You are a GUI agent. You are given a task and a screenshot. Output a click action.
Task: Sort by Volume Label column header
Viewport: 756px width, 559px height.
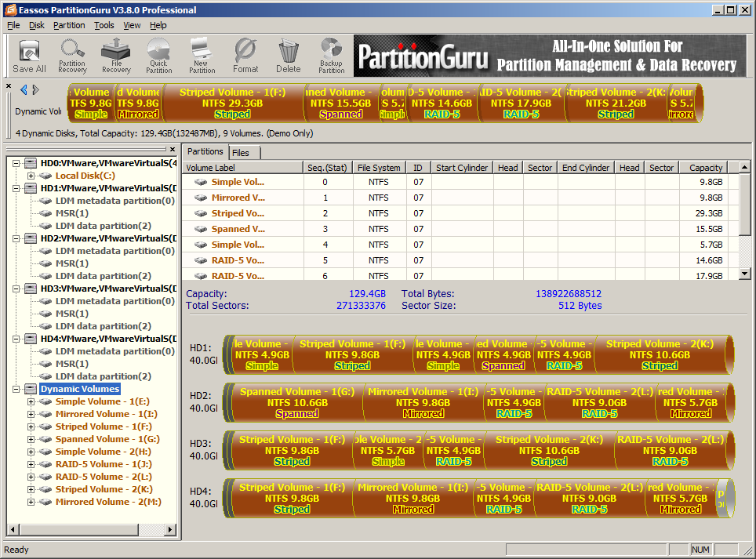tap(243, 168)
